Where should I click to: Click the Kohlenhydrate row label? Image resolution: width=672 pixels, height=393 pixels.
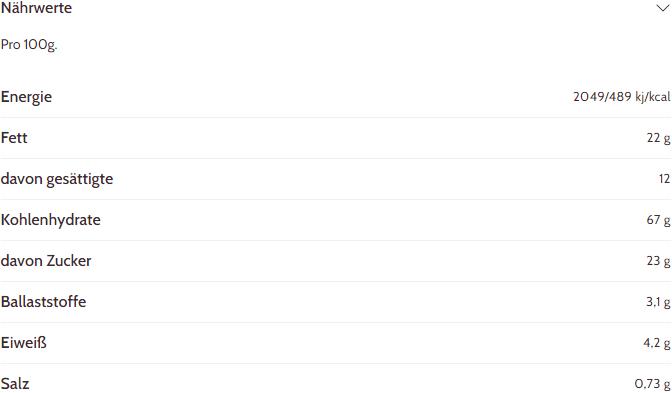click(51, 220)
